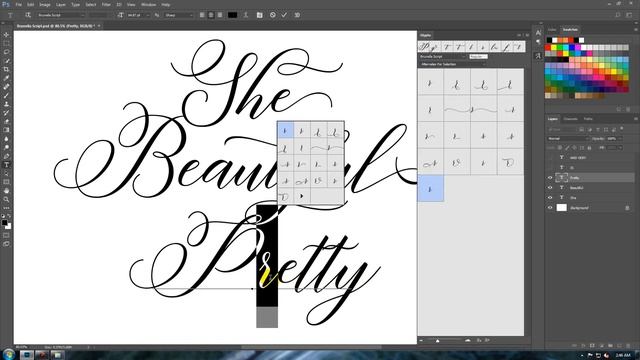The height and width of the screenshot is (360, 640).
Task: Open the layer Opacity dropdown
Action: click(x=620, y=139)
